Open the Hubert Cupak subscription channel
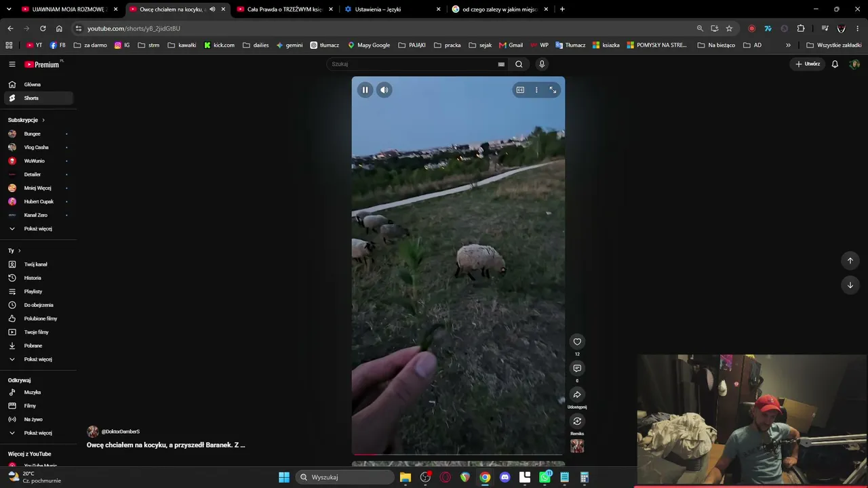 [x=39, y=201]
